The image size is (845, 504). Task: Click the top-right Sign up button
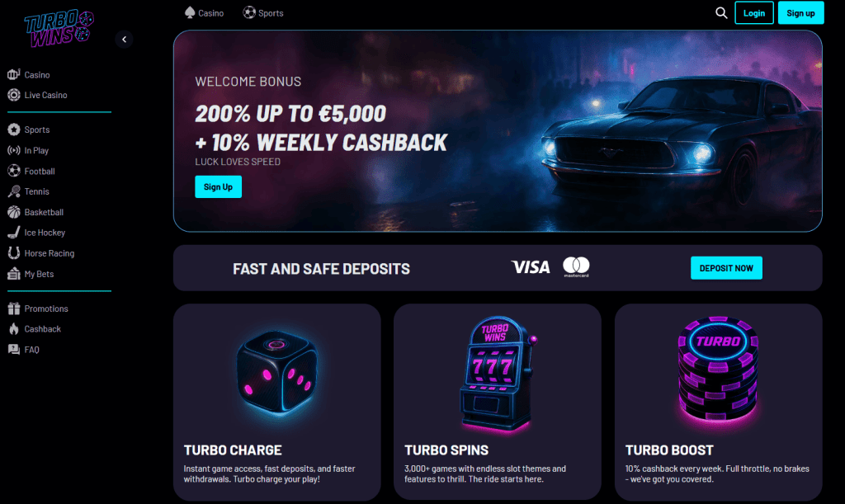click(x=800, y=13)
